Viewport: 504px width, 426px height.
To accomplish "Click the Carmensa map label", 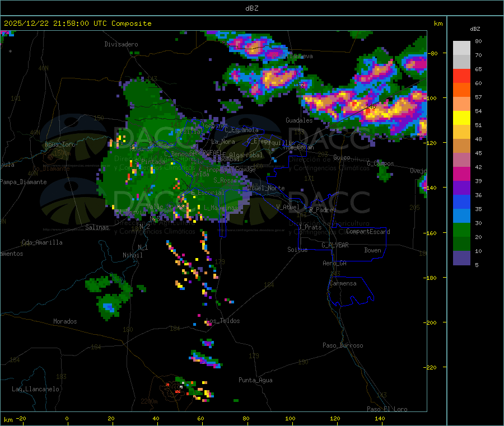I will [x=343, y=283].
